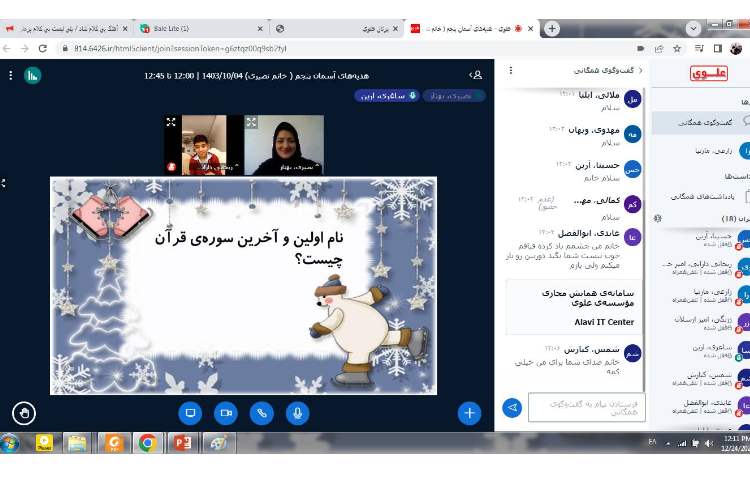
Task: Open Chrome side panel icon
Action: 717,48
